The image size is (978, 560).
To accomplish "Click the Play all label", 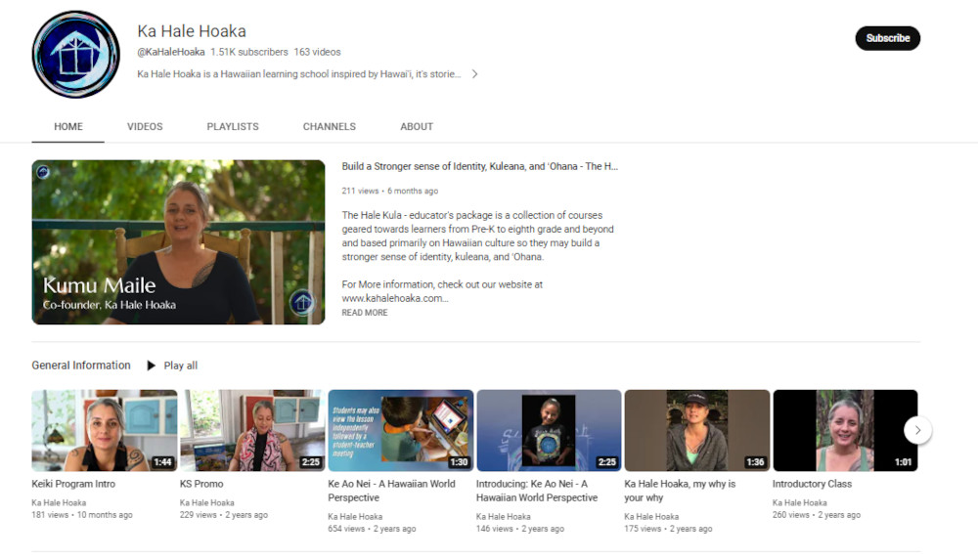I will (180, 366).
